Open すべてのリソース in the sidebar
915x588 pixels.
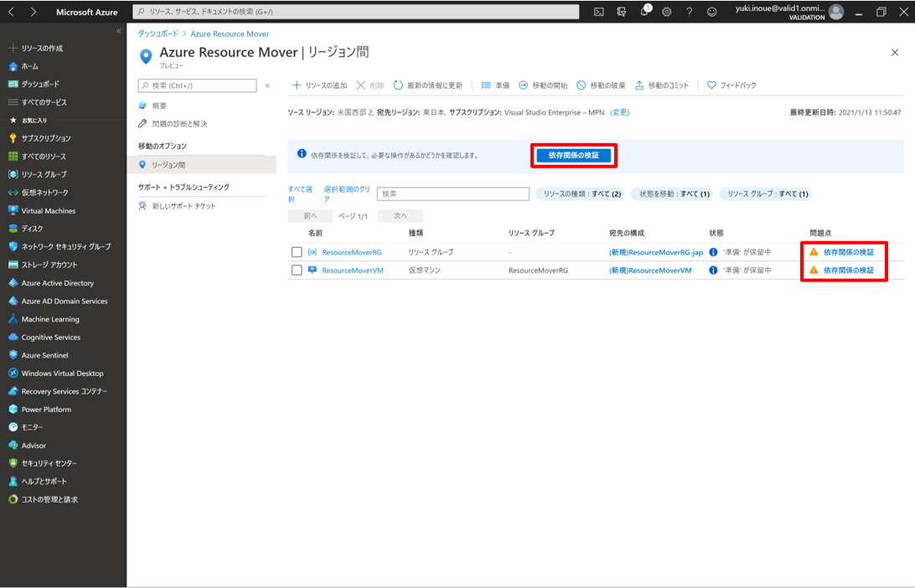[x=38, y=157]
